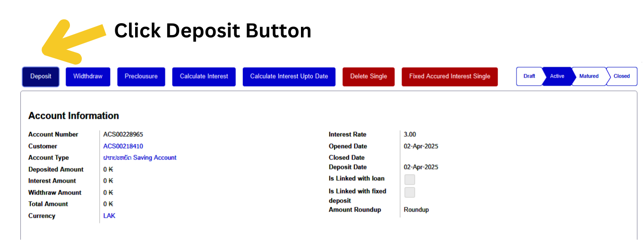The image size is (644, 240).
Task: Click the Deposit button
Action: (x=41, y=77)
